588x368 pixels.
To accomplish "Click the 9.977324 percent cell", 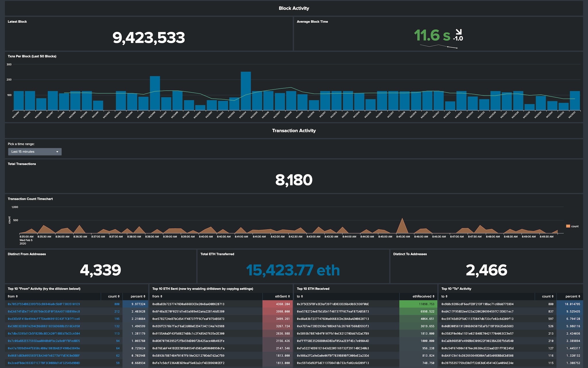I will 135,304.
